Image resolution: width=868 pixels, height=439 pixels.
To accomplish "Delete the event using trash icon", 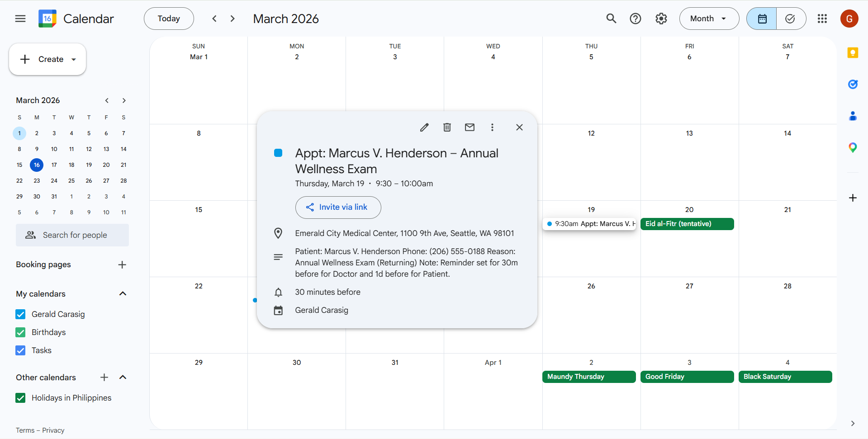I will pos(447,127).
